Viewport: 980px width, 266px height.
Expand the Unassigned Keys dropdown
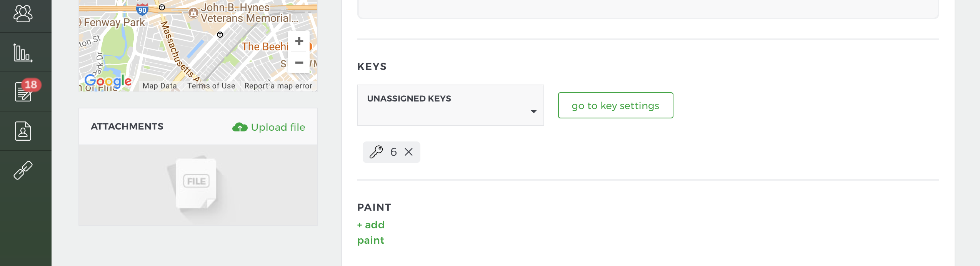tap(450, 105)
